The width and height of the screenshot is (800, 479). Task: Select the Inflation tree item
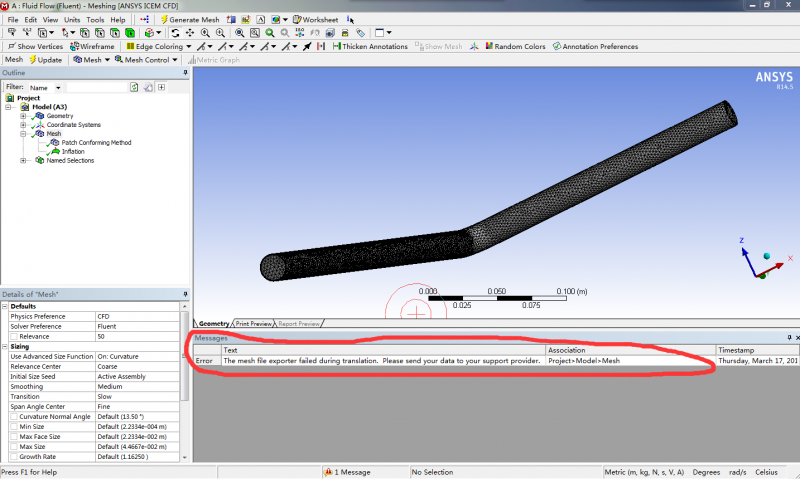(73, 152)
